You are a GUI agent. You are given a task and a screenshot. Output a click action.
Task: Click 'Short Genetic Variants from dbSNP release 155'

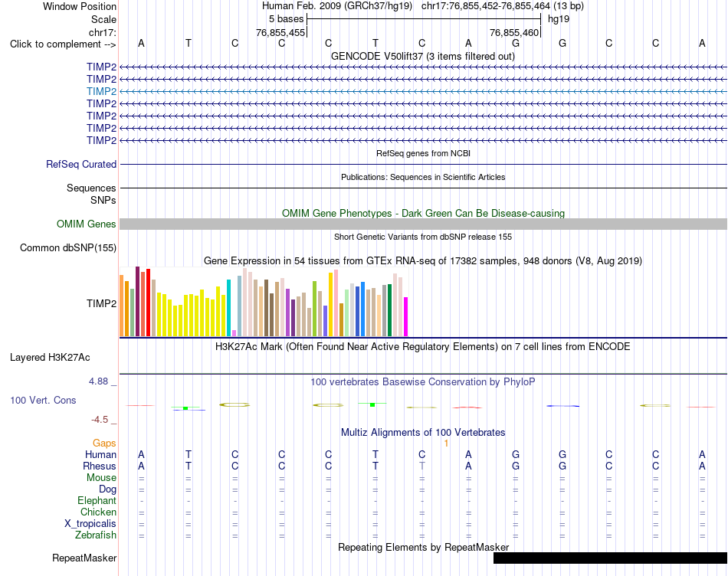click(x=423, y=237)
